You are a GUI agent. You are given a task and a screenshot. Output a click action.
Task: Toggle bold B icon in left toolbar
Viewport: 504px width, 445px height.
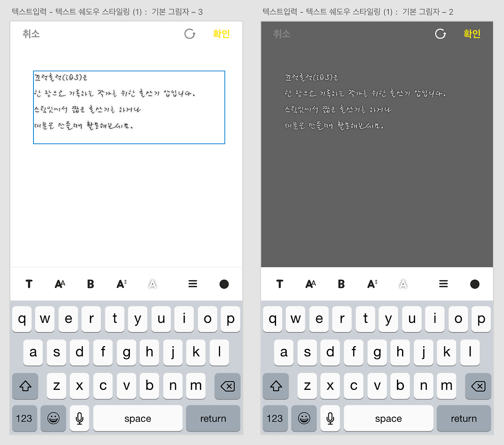click(x=91, y=284)
